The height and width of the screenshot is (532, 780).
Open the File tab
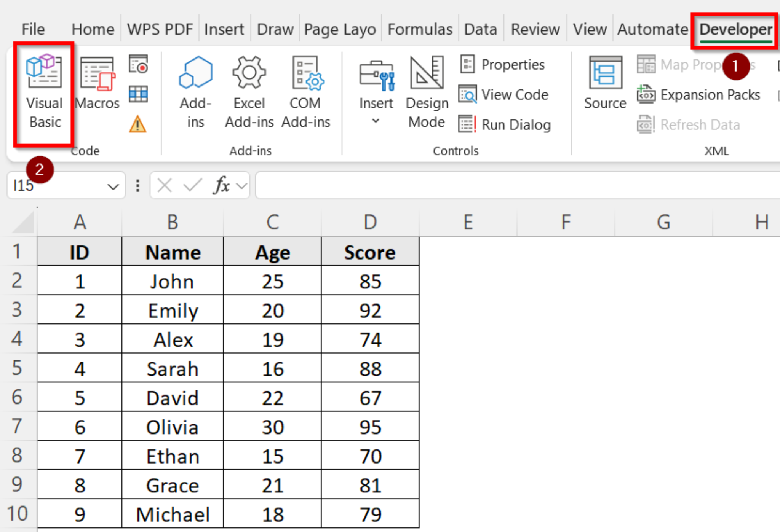[x=33, y=29]
